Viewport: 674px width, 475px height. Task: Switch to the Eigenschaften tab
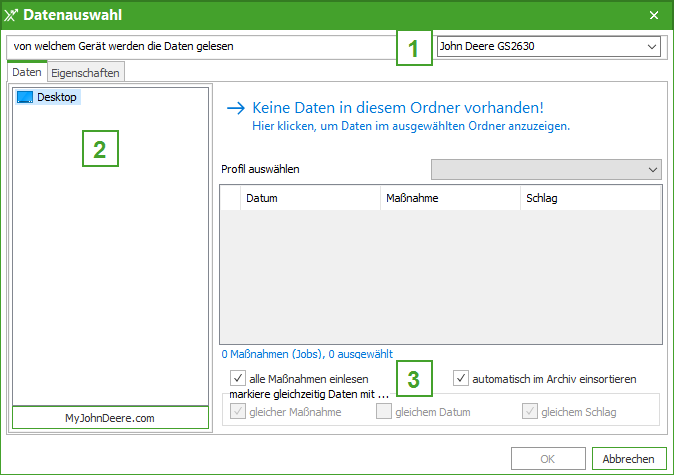point(86,73)
